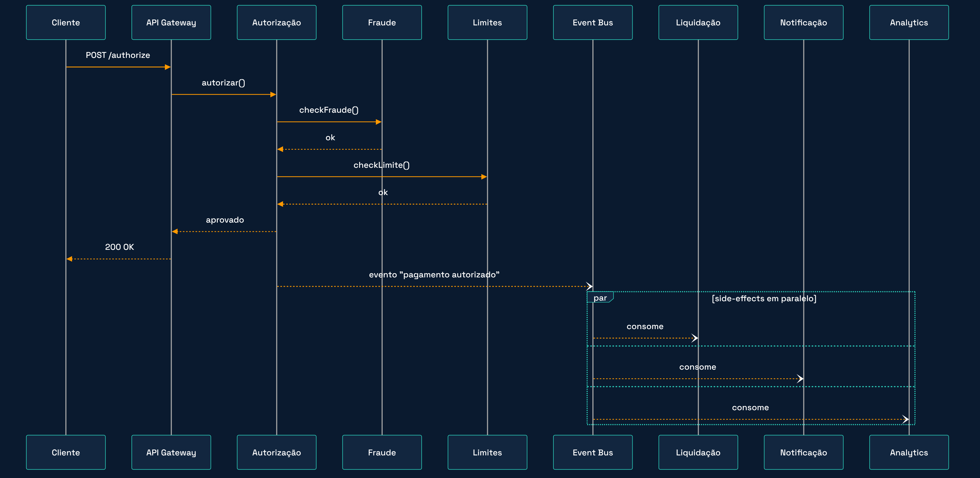Select the bottom API Gateway participant box
The height and width of the screenshot is (478, 980).
pos(171,452)
